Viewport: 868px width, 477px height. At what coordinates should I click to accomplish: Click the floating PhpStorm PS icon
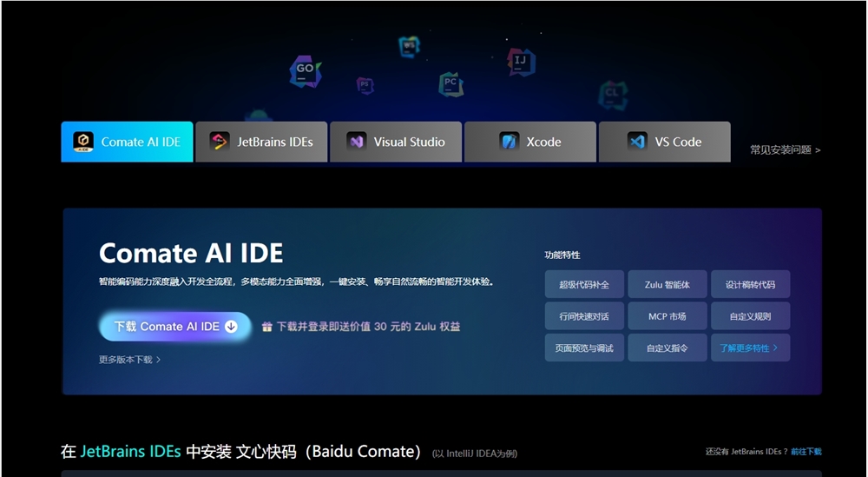(x=365, y=85)
